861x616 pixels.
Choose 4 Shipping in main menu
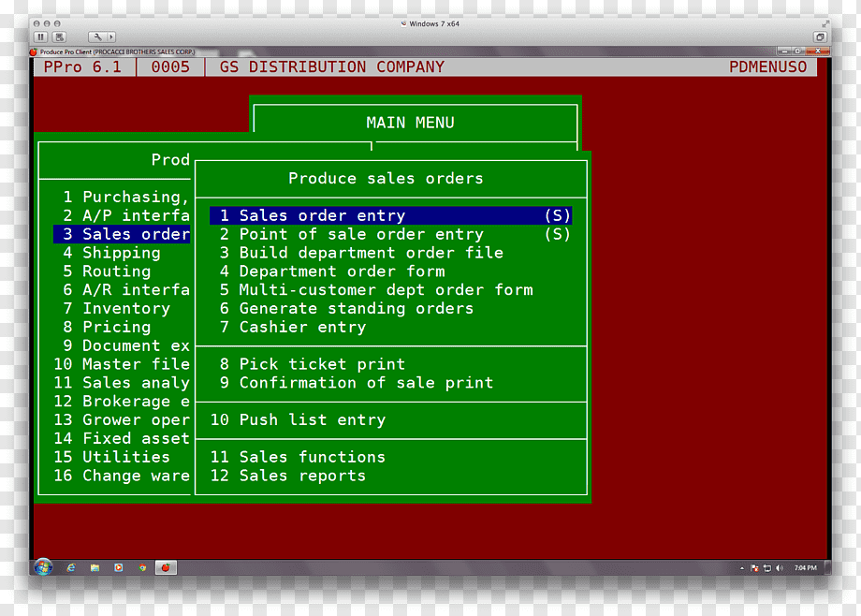point(122,253)
